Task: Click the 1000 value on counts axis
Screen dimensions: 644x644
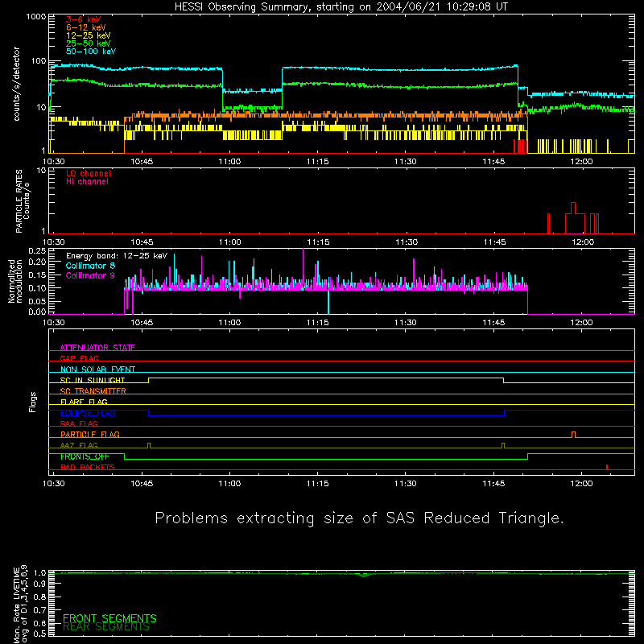Action: coord(36,16)
